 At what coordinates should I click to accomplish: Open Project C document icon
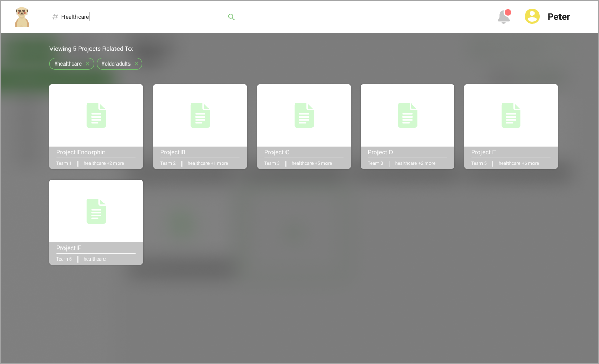pyautogui.click(x=304, y=115)
